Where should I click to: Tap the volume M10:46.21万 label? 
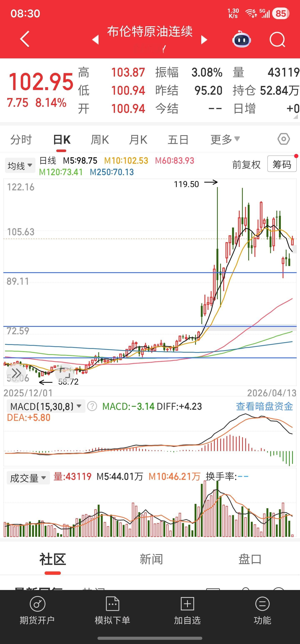(174, 477)
